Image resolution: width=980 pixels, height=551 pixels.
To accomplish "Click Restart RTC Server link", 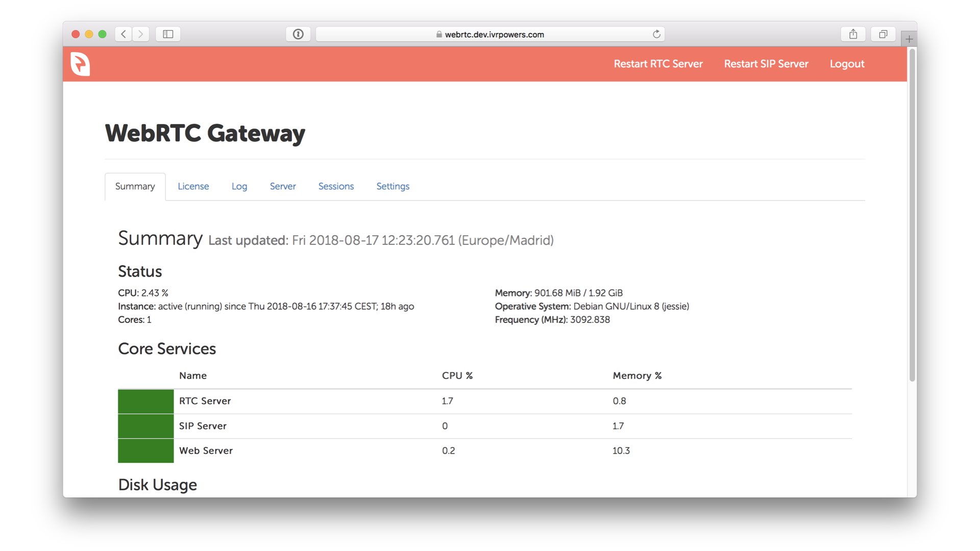I will [x=658, y=64].
